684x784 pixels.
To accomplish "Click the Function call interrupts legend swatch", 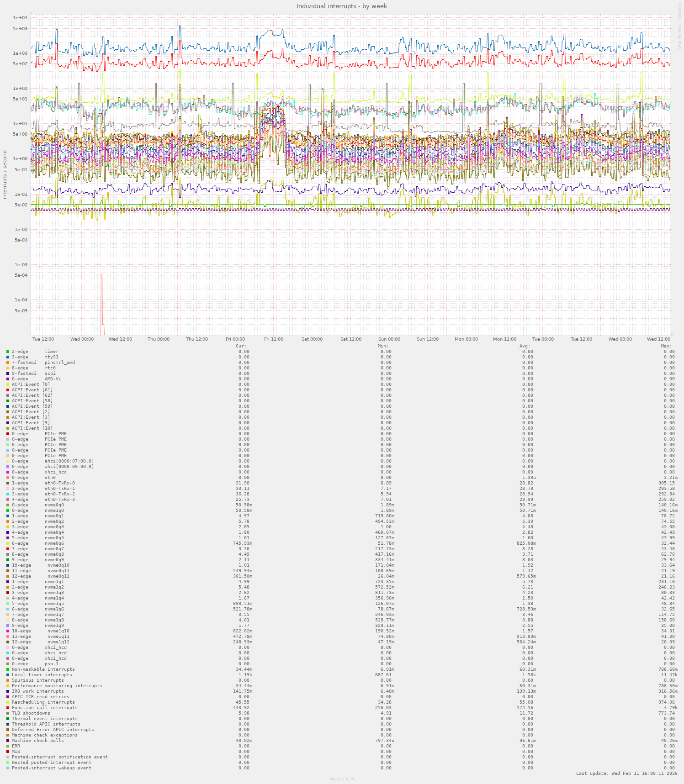I will coord(8,708).
